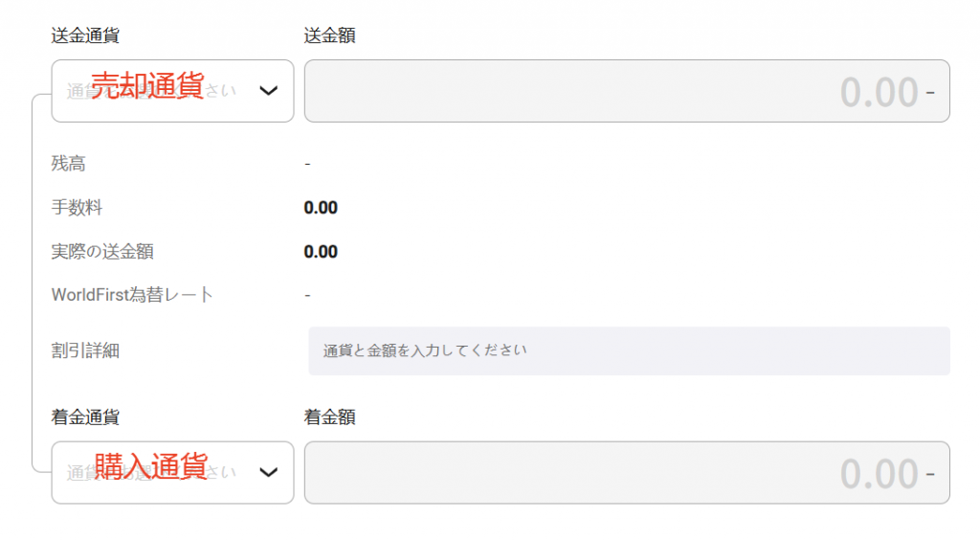The width and height of the screenshot is (980, 541).
Task: Click the chevron arrow in 送金通貨 selector
Action: click(269, 91)
